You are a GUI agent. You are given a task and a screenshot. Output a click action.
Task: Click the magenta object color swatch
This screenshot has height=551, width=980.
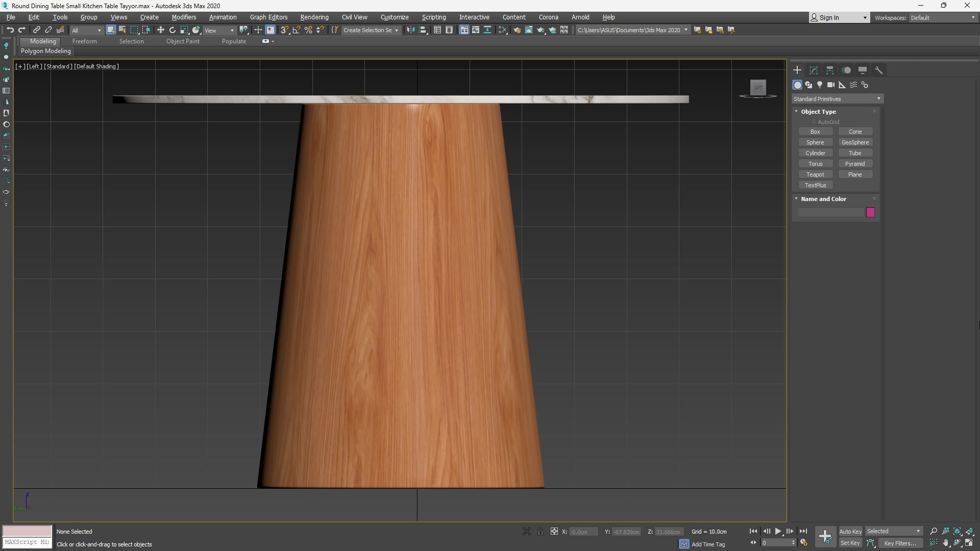(x=870, y=212)
